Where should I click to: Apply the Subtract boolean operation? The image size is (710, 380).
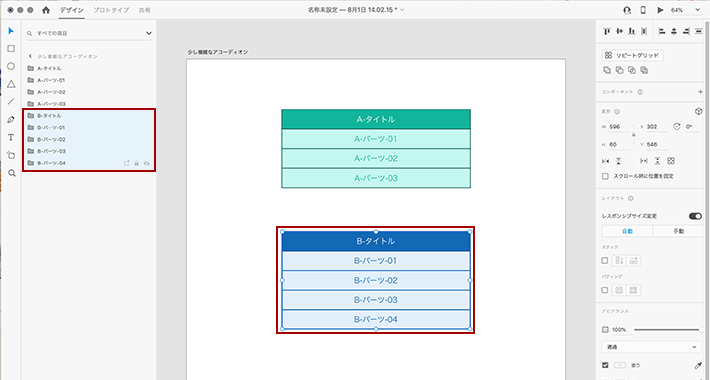click(619, 70)
